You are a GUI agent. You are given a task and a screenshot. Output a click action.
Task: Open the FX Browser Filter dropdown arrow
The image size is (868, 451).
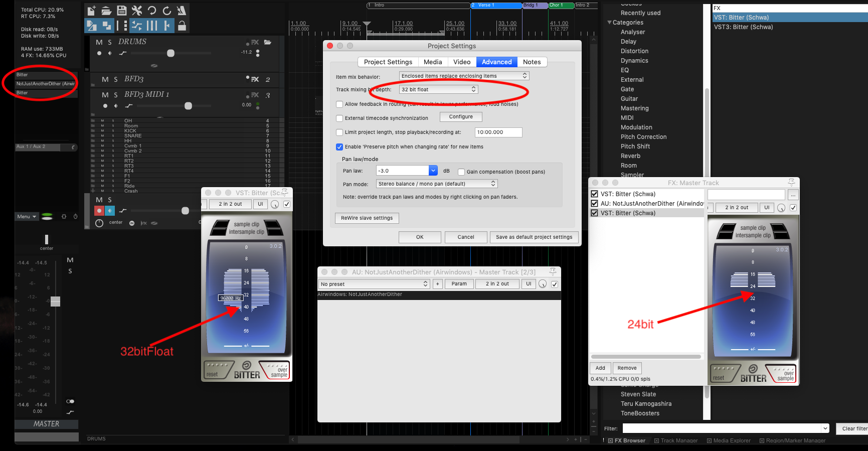825,428
